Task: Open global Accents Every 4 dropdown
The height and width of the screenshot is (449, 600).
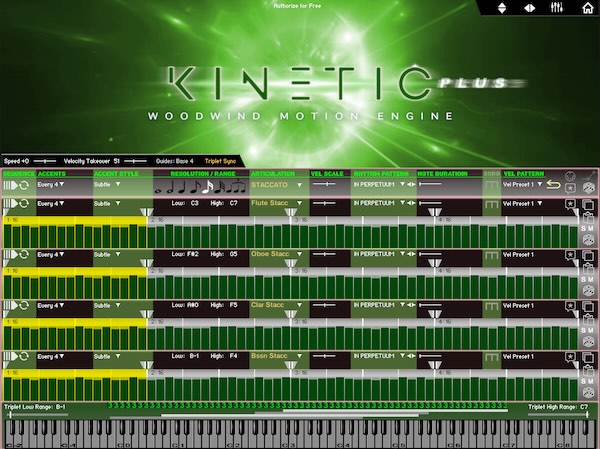Action: pos(51,184)
